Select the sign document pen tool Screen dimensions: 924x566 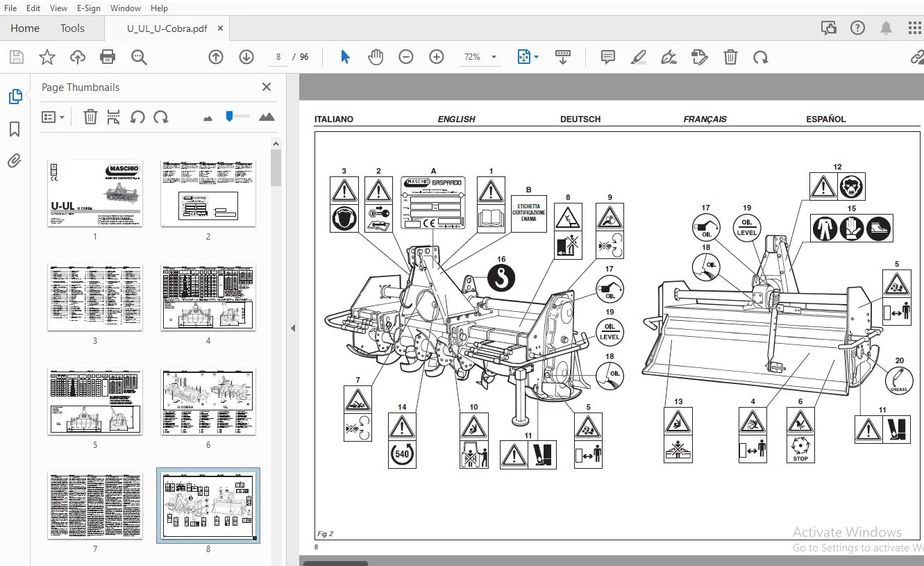tap(669, 57)
